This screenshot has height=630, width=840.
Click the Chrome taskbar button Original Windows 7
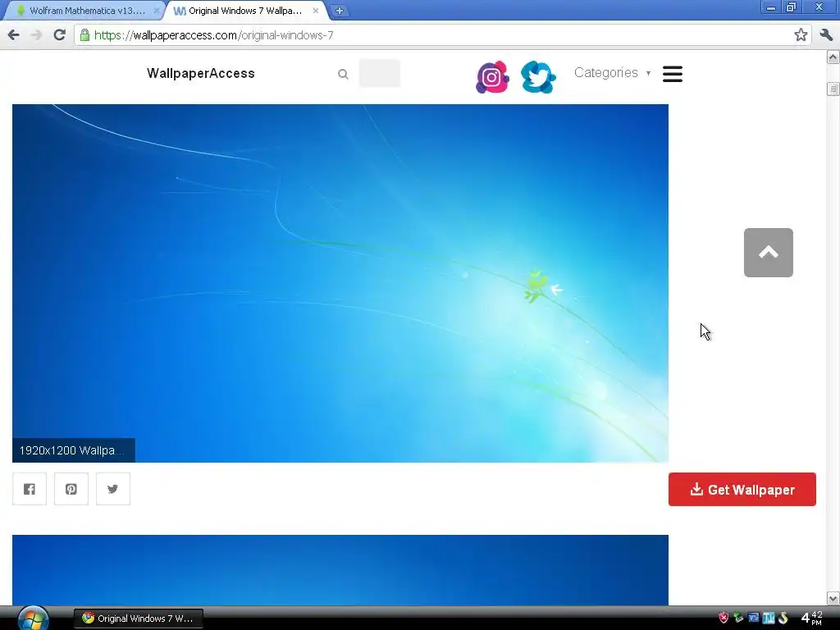tap(138, 619)
